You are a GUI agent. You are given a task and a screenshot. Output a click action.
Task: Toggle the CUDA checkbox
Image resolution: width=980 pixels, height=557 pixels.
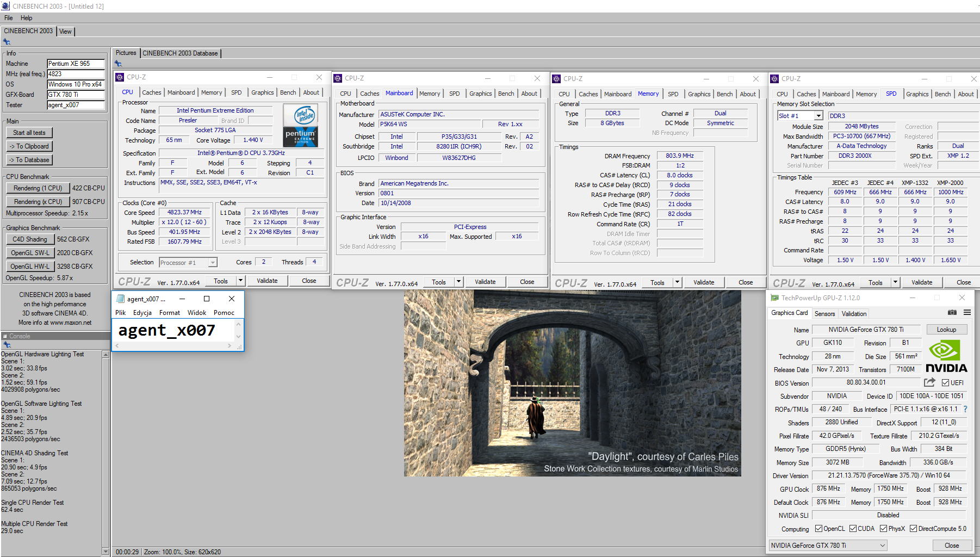pyautogui.click(x=853, y=529)
